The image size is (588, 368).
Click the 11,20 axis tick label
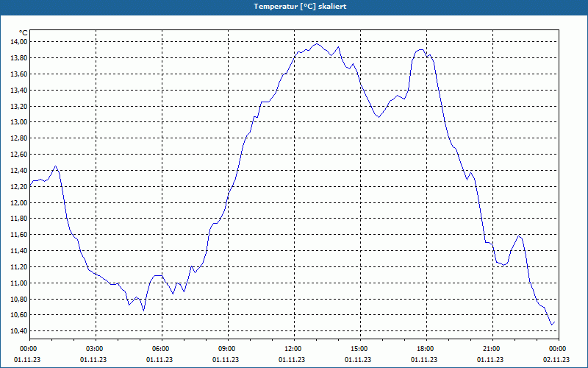[x=18, y=267]
